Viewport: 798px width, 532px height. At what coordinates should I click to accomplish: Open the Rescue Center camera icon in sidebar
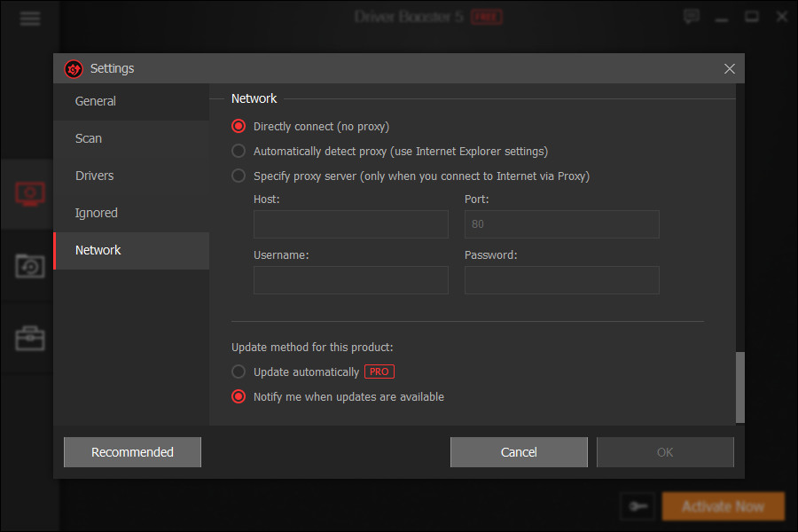point(28,266)
